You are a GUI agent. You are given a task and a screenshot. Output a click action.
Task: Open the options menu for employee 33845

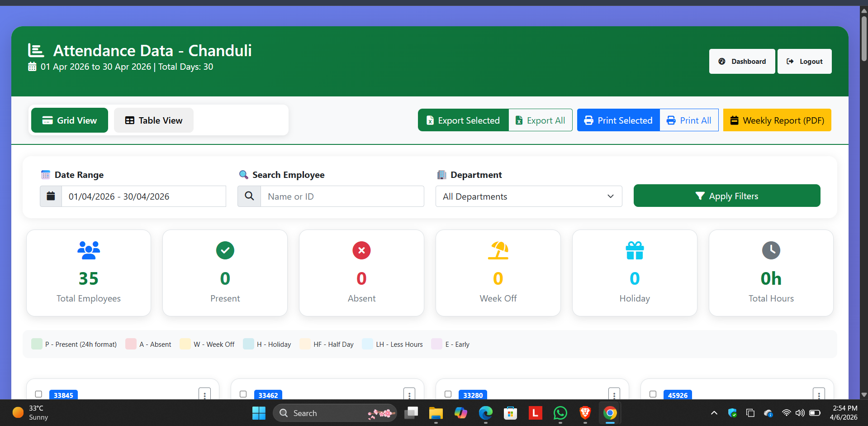click(204, 395)
